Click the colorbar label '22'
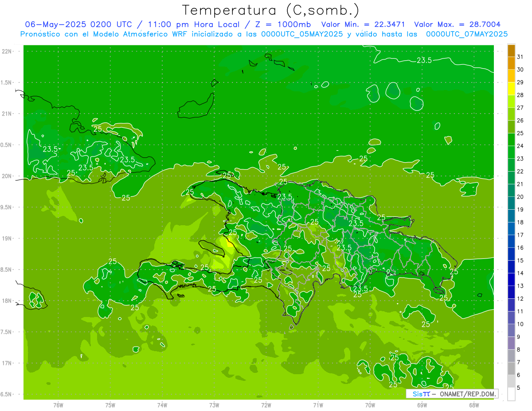The width and height of the screenshot is (532, 411). 520,172
